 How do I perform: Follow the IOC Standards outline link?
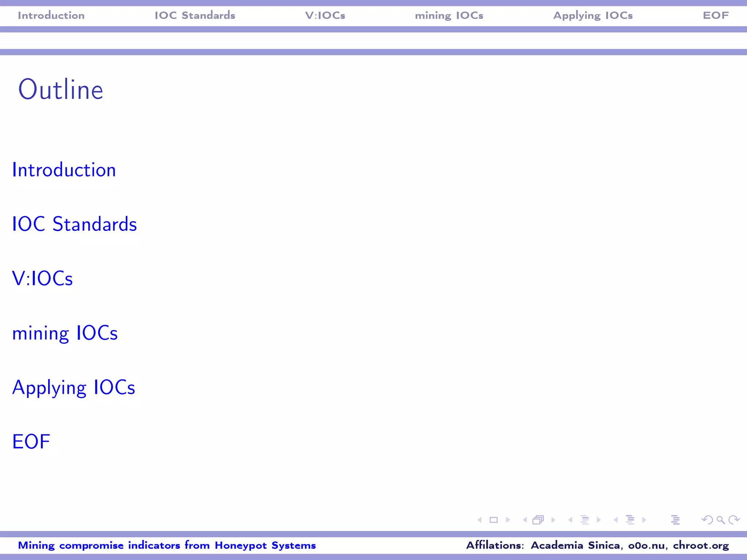[x=74, y=224]
